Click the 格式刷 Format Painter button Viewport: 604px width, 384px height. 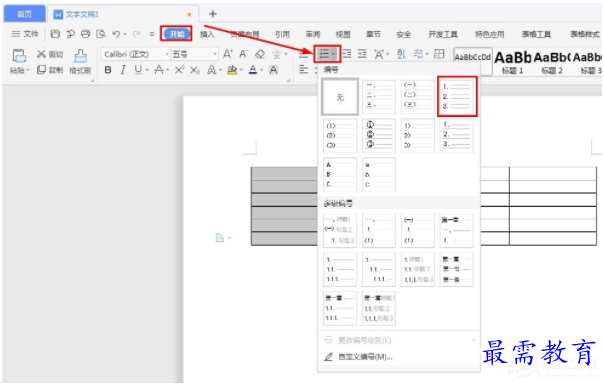[x=80, y=61]
